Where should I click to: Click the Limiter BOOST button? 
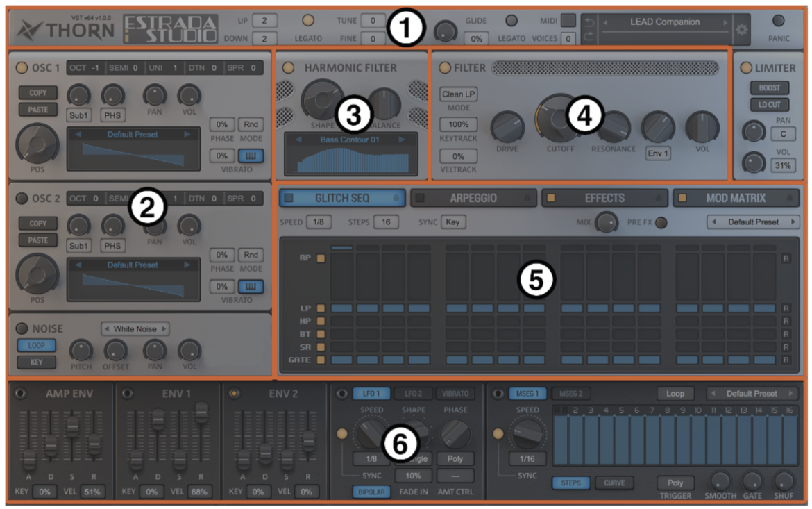click(x=770, y=87)
